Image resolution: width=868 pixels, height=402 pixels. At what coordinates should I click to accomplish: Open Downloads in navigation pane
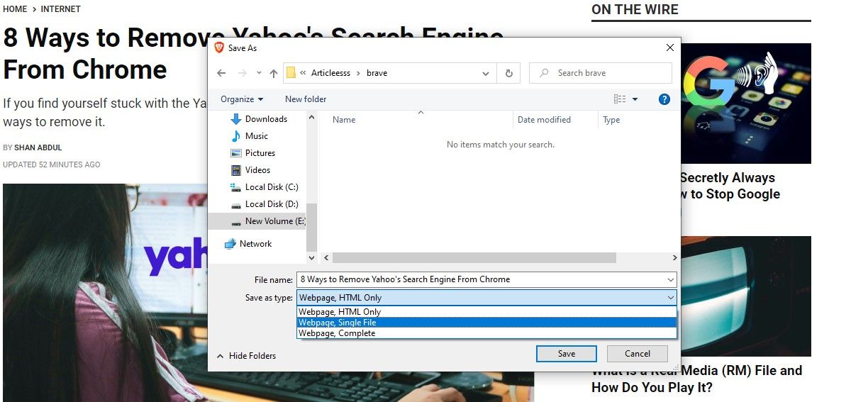(x=265, y=119)
